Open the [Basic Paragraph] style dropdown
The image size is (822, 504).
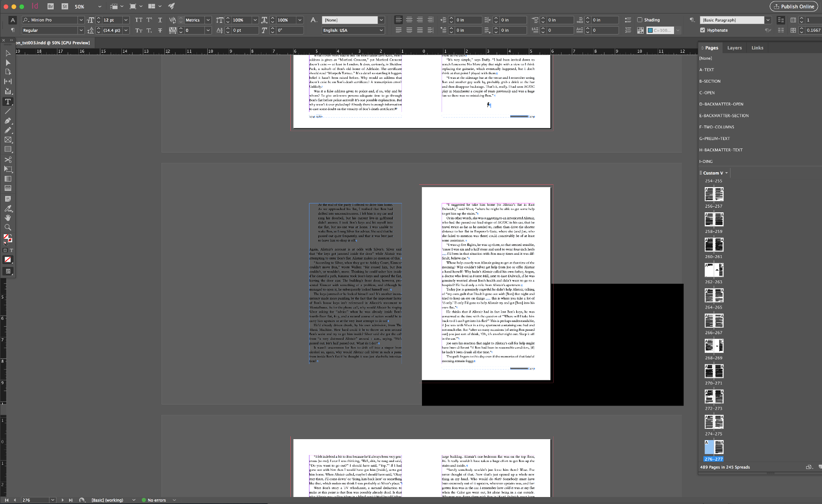click(x=767, y=20)
